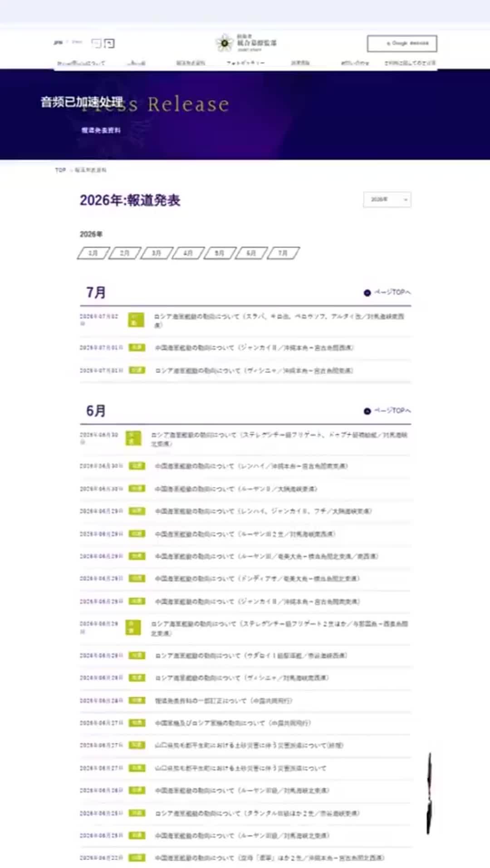Viewport: 490px width, 868px height.
Task: Open June 29 ルーヤンⅢ2隻 対馬海峡 release
Action: click(x=245, y=534)
